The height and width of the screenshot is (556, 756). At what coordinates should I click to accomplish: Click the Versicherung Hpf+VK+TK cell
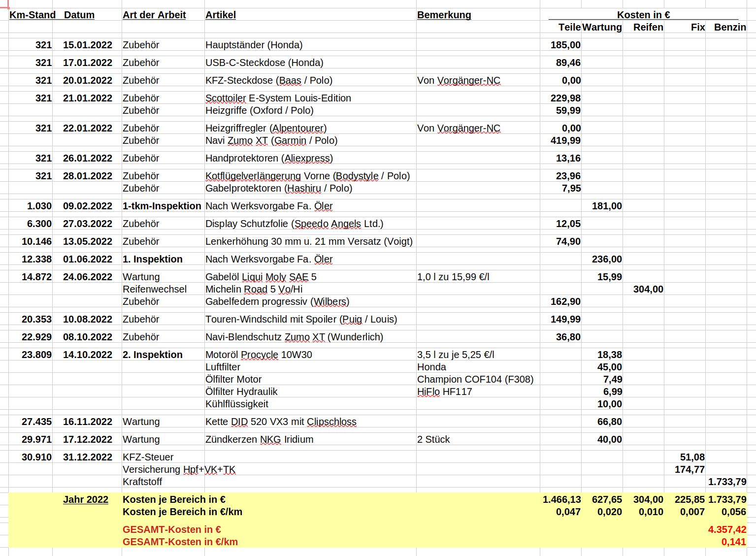tap(179, 469)
